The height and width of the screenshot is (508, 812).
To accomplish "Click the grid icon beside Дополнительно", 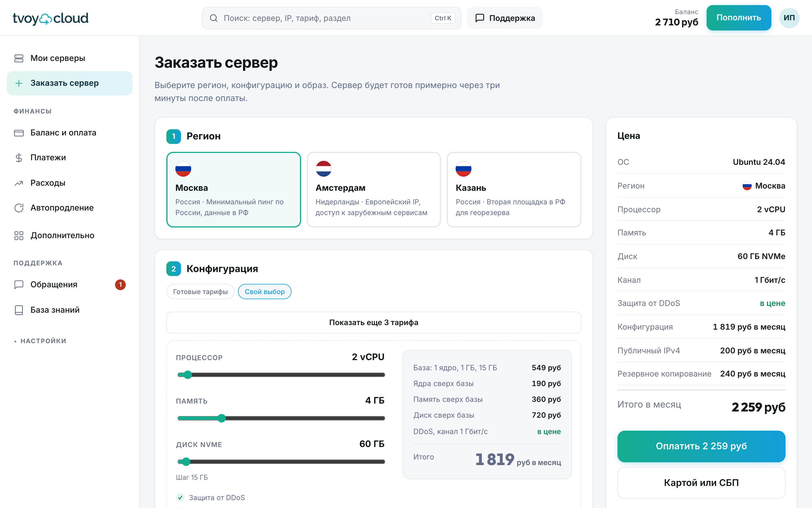I will 19,236.
